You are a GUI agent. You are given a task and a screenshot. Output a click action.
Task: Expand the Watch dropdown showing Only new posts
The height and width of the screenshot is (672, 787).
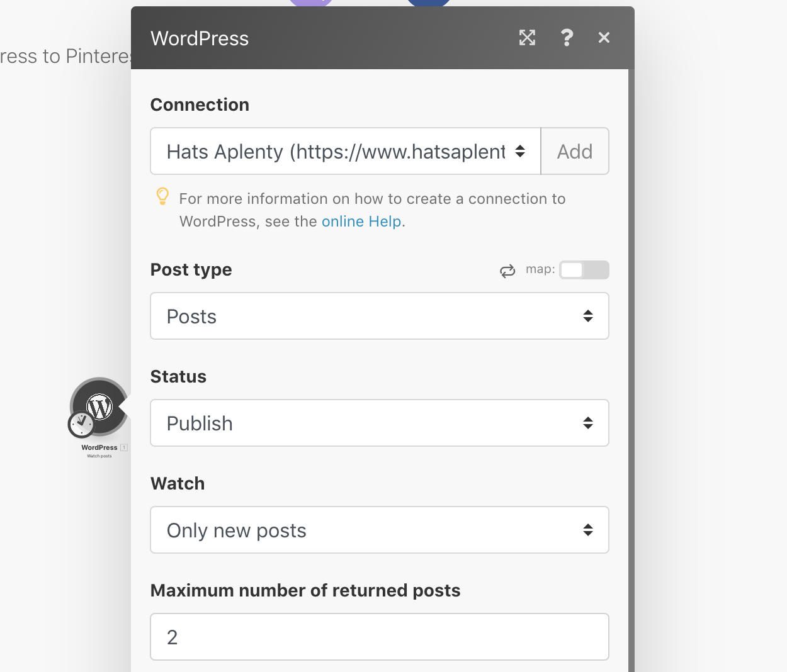[379, 530]
